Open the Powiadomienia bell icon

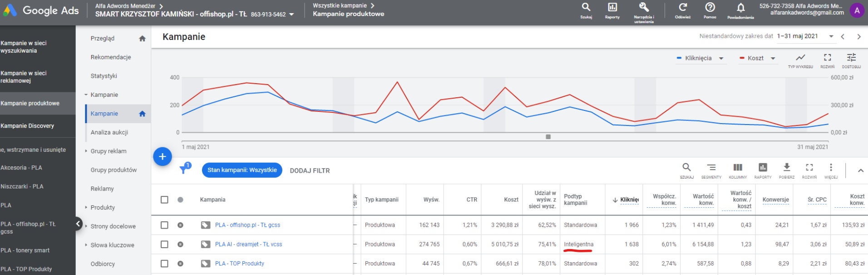click(x=740, y=8)
